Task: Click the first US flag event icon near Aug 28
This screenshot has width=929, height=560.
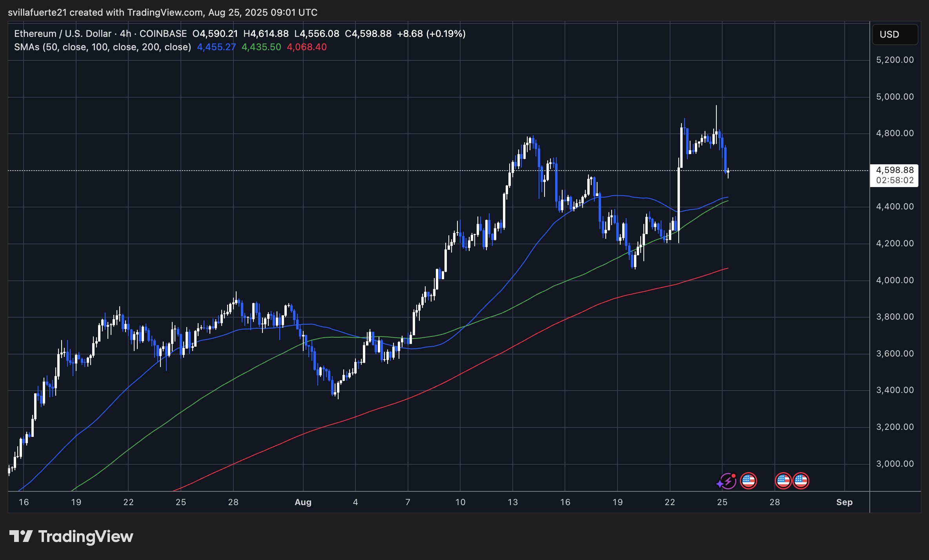Action: (783, 481)
